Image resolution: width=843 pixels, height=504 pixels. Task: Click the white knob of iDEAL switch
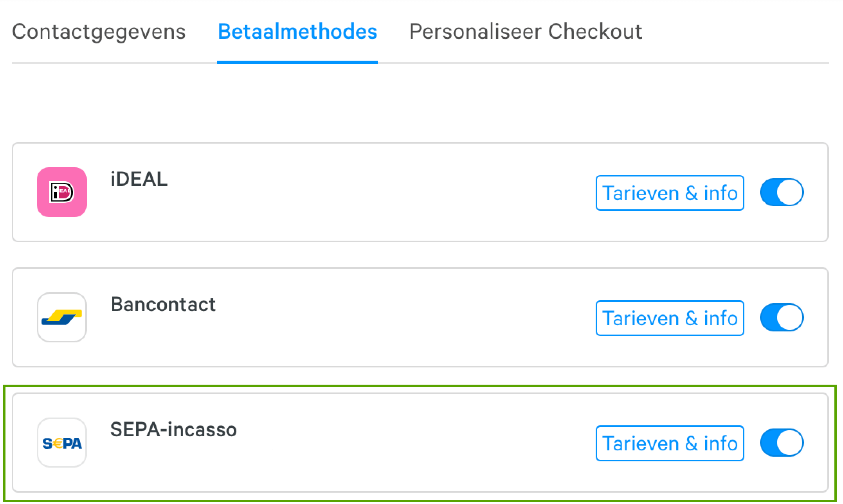click(x=790, y=192)
